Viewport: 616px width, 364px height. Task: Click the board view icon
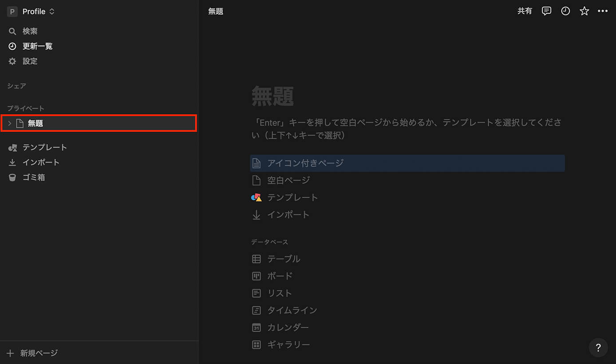click(257, 276)
